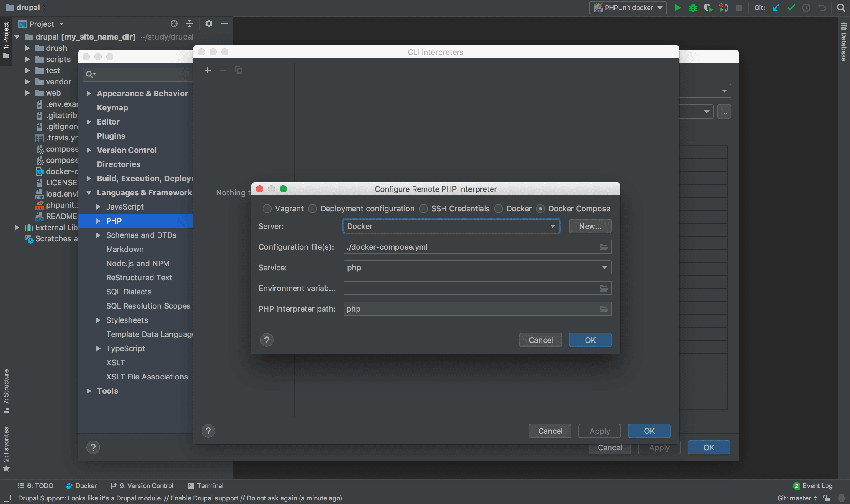Click the Git commit checkmark icon
Image resolution: width=850 pixels, height=504 pixels.
point(791,7)
